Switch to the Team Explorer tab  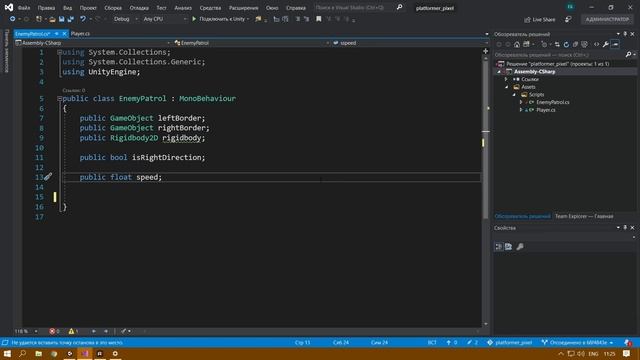pos(584,216)
